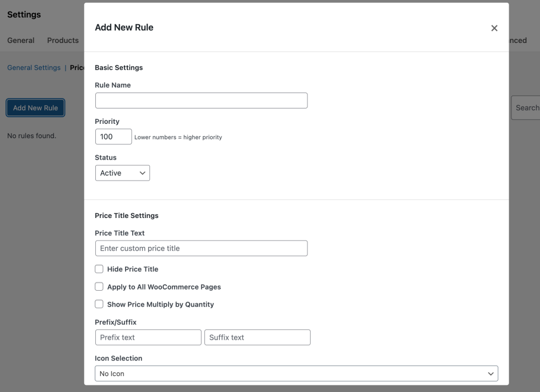Click the Add New Rule button behind dialog

35,108
